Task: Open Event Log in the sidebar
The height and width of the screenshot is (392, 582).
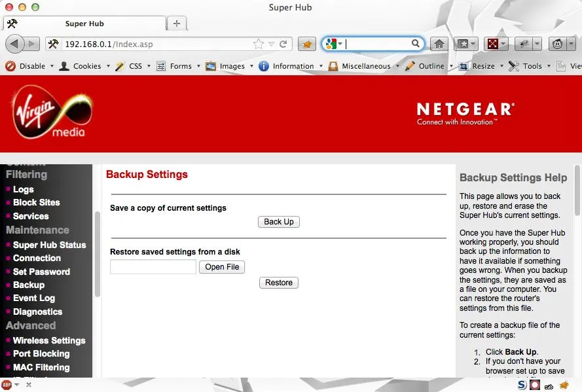Action: (34, 298)
